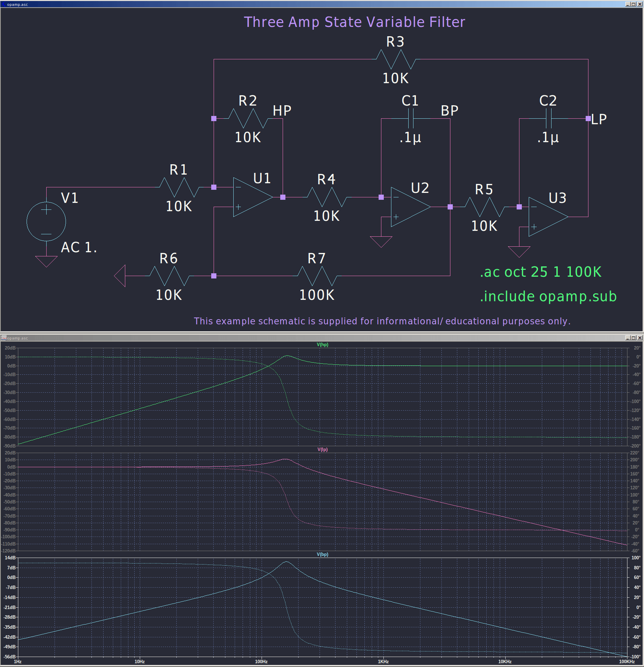Click the .1µ value of C1
644x667 pixels.
point(410,137)
